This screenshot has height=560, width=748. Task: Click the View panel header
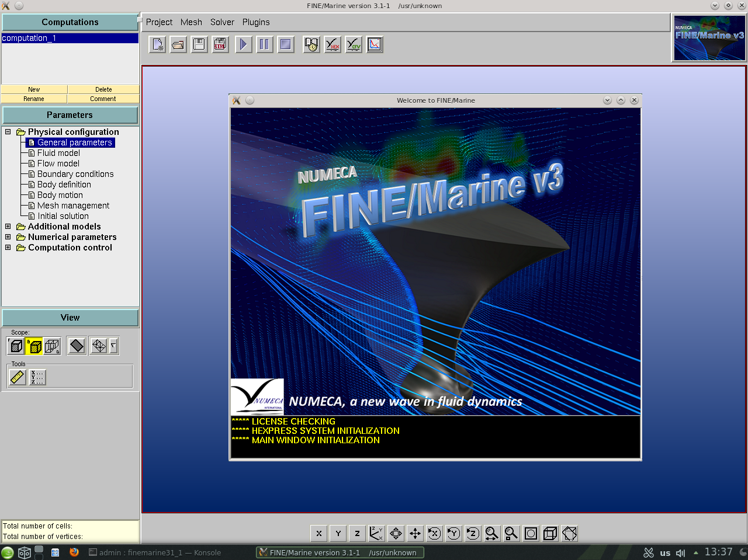tap(70, 318)
